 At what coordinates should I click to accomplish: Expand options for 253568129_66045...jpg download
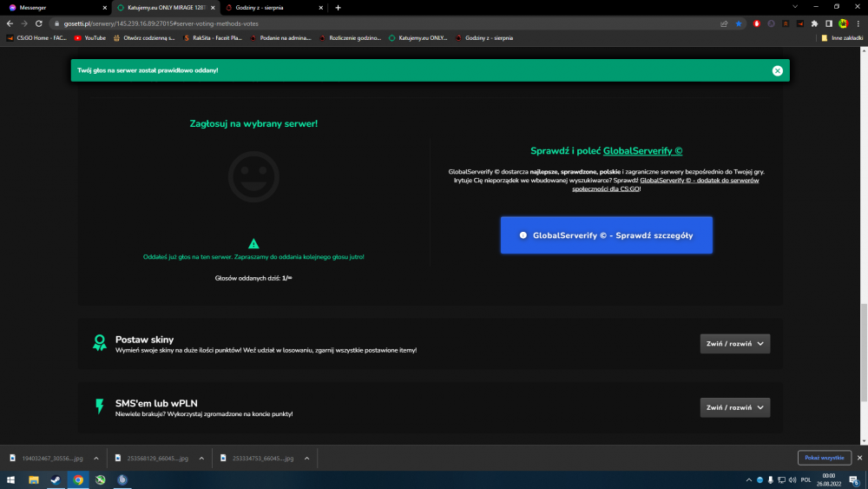pos(201,458)
